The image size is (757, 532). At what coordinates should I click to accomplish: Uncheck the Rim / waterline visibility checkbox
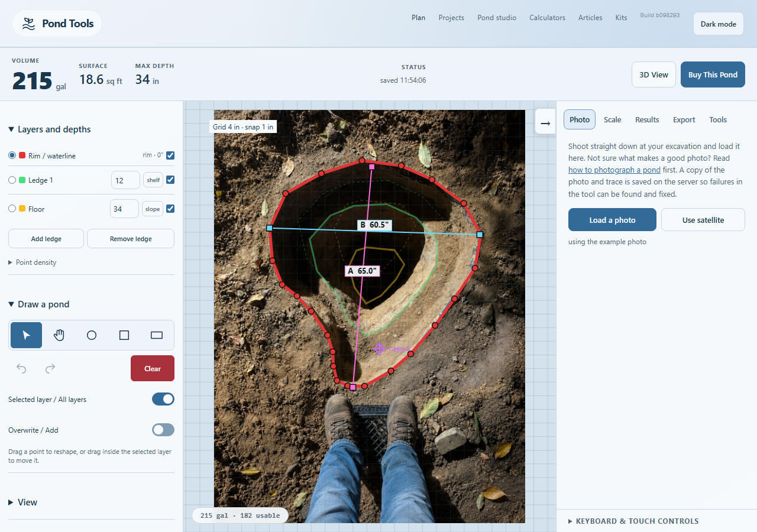pyautogui.click(x=170, y=155)
